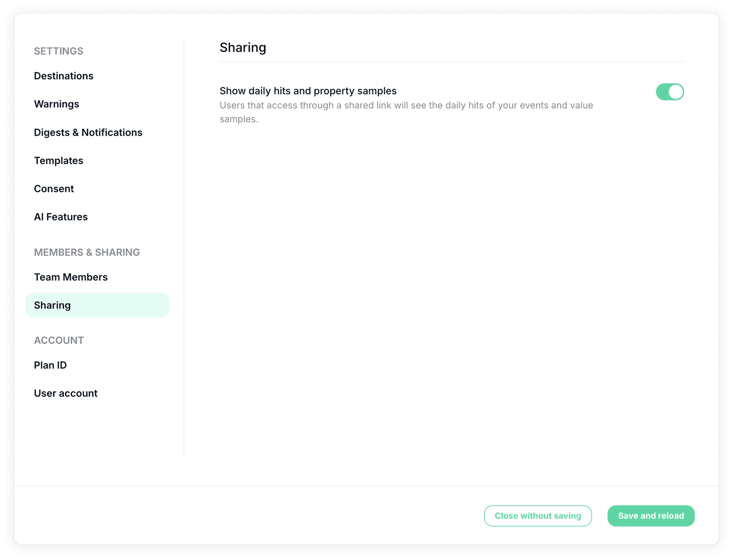Click the ACCOUNT sidebar group header

click(x=59, y=340)
